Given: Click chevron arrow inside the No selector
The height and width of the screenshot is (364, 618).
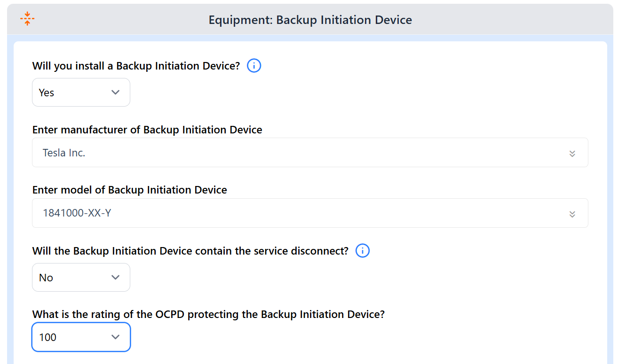Looking at the screenshot, I should pyautogui.click(x=115, y=278).
